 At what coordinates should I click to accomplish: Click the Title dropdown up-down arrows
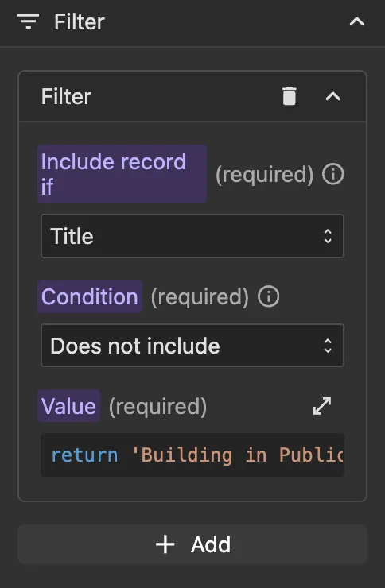click(328, 236)
